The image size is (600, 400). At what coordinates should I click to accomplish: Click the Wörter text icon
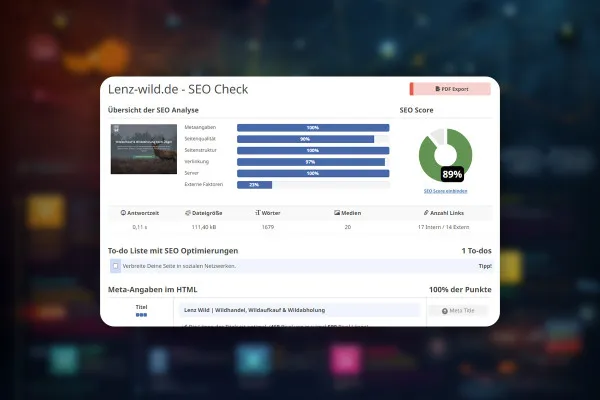coord(258,213)
